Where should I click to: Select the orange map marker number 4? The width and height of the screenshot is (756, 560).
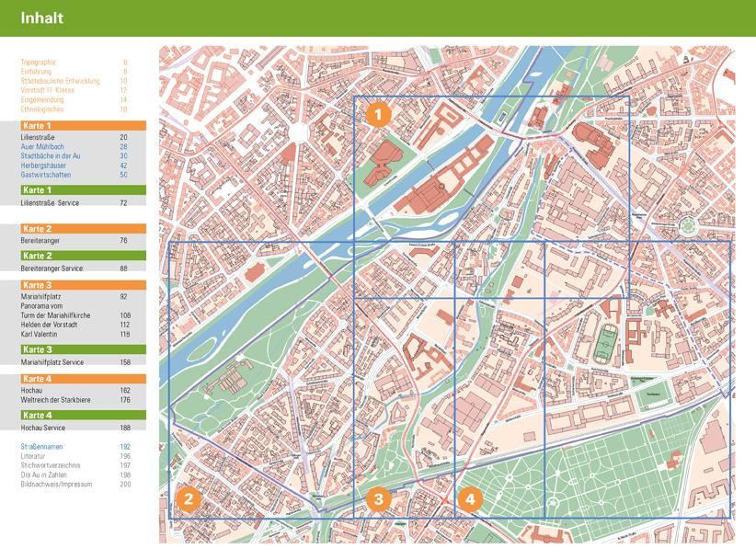coord(470,499)
